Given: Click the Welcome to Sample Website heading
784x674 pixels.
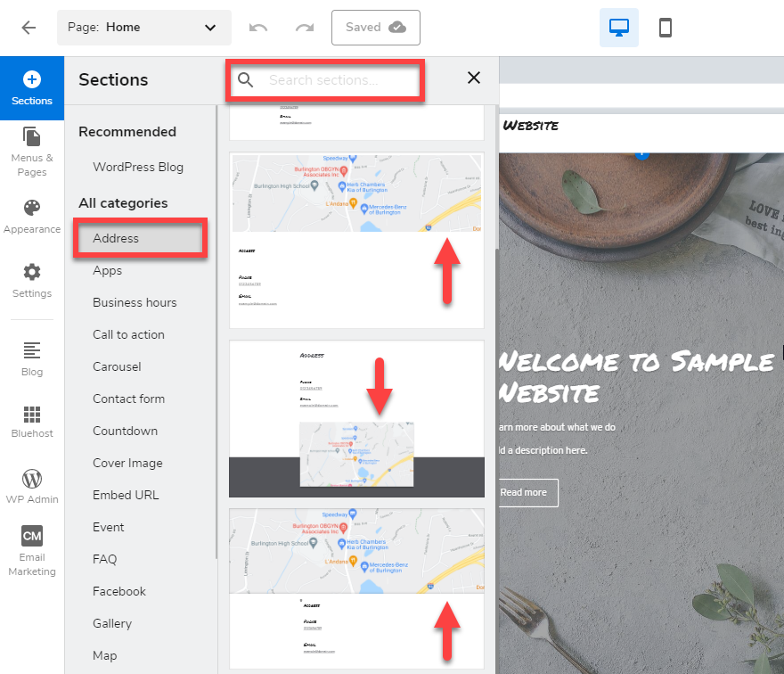Looking at the screenshot, I should pyautogui.click(x=636, y=377).
